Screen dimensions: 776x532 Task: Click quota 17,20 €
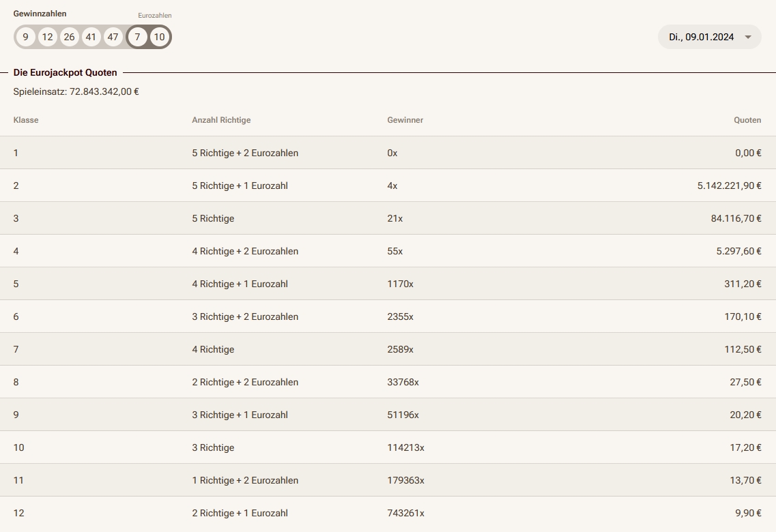746,448
